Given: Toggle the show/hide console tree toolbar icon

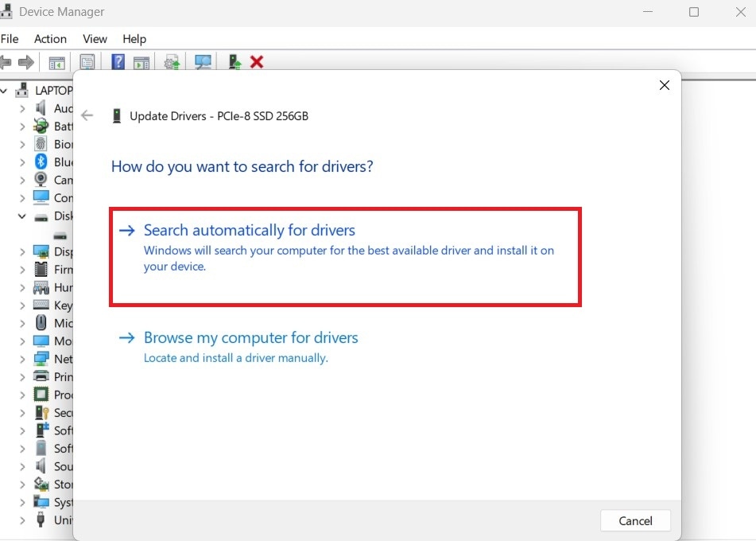Looking at the screenshot, I should [57, 62].
